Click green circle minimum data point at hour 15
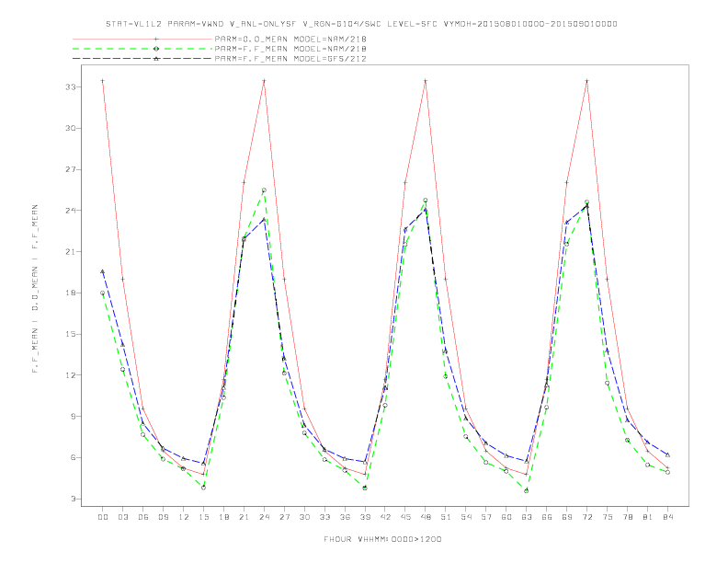 (203, 488)
